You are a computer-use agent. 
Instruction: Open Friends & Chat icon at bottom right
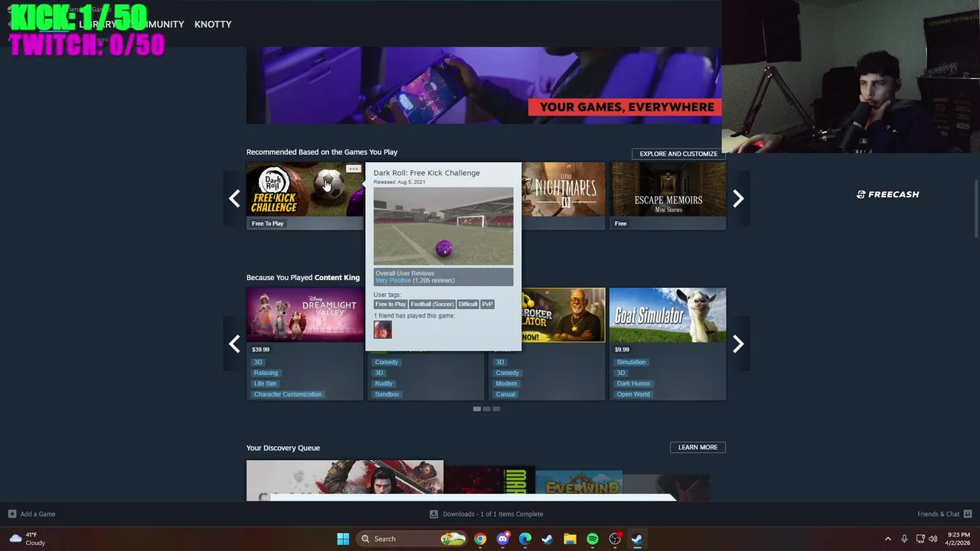point(968,514)
